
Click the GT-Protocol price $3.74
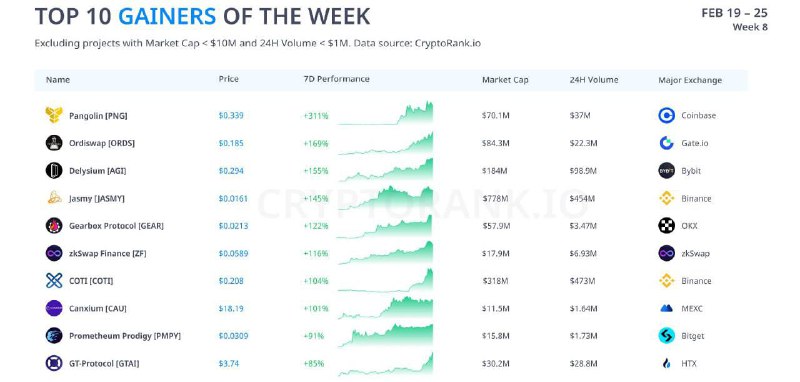click(229, 364)
